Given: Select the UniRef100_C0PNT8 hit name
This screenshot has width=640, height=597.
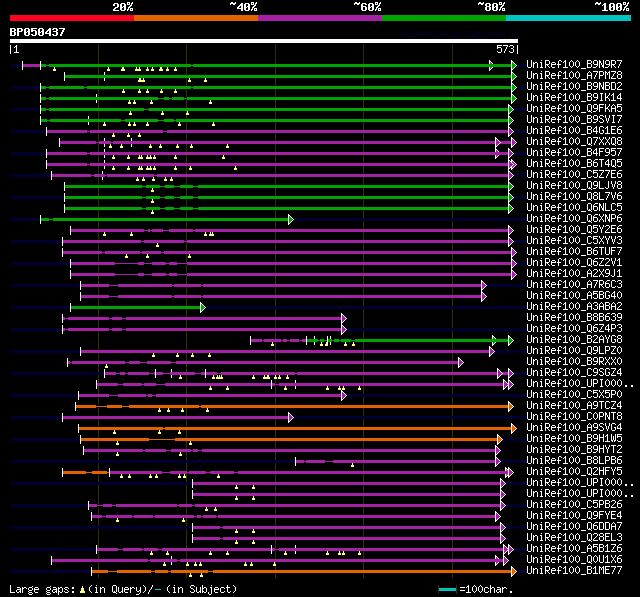Looking at the screenshot, I should pos(574,417).
